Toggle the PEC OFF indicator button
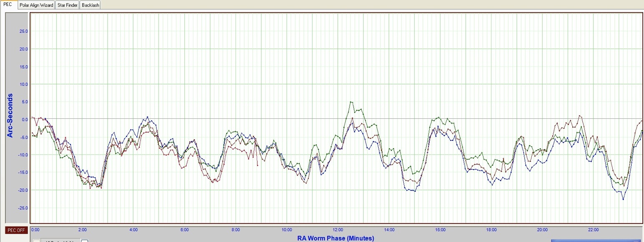 [x=16, y=230]
